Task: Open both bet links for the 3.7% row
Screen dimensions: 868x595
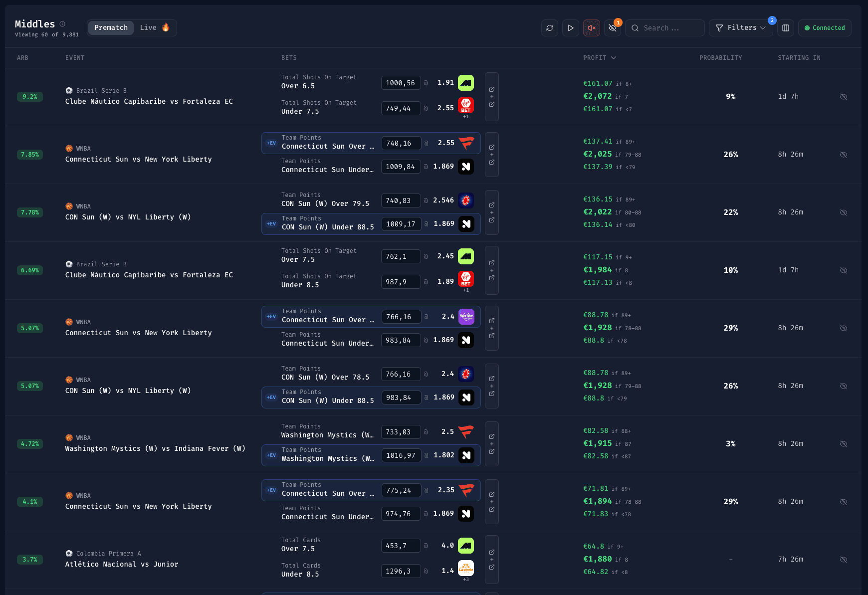Action: pos(492,560)
